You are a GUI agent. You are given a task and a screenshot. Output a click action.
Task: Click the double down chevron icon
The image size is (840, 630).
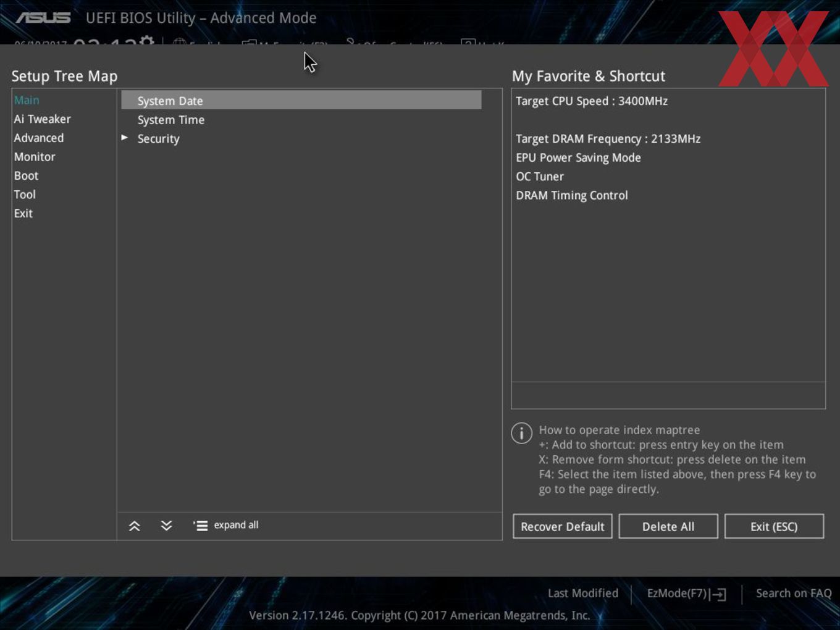click(x=166, y=526)
